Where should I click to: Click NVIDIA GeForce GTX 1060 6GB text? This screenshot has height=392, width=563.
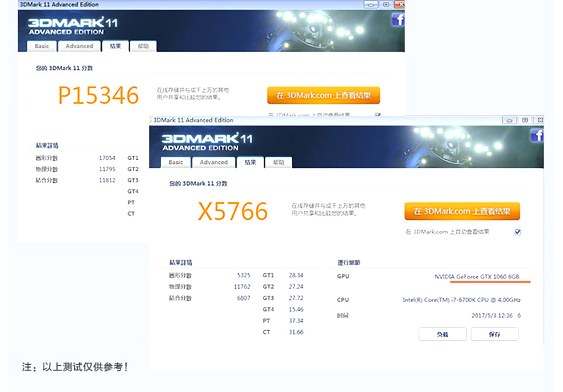click(477, 277)
